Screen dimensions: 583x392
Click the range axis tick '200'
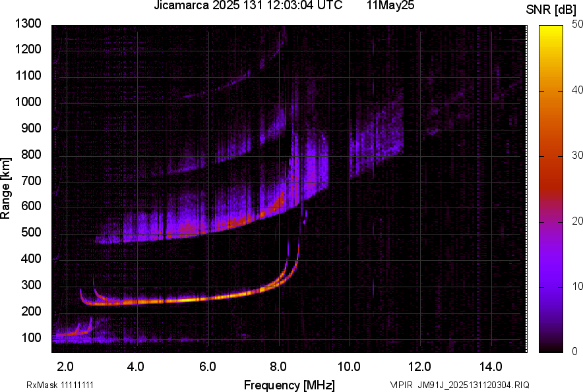31,311
